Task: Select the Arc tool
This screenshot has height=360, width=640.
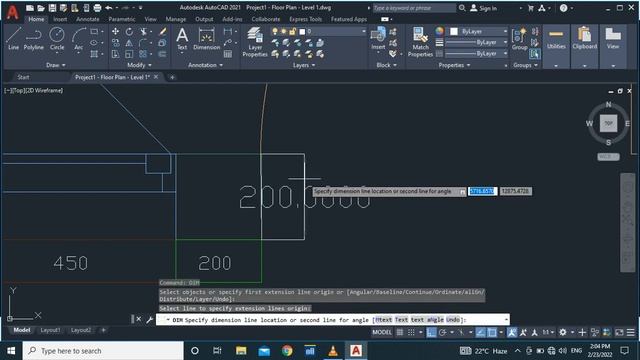Action: (79, 39)
